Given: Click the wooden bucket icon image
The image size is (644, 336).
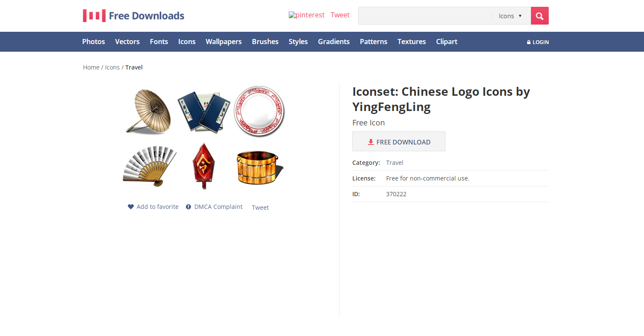Looking at the screenshot, I should (259, 167).
